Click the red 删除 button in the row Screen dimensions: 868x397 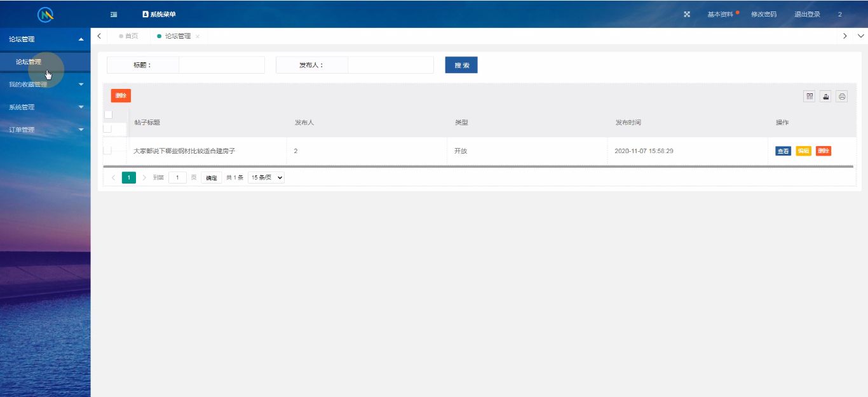click(x=824, y=151)
